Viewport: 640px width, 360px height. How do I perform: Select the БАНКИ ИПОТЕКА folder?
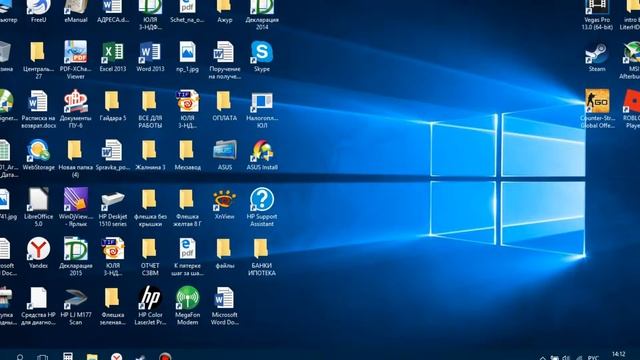[262, 256]
